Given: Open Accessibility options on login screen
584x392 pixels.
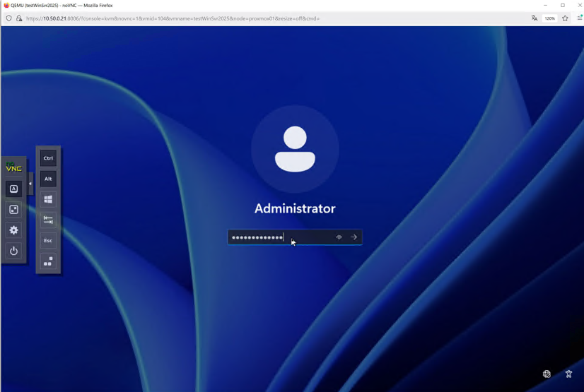Looking at the screenshot, I should [568, 374].
